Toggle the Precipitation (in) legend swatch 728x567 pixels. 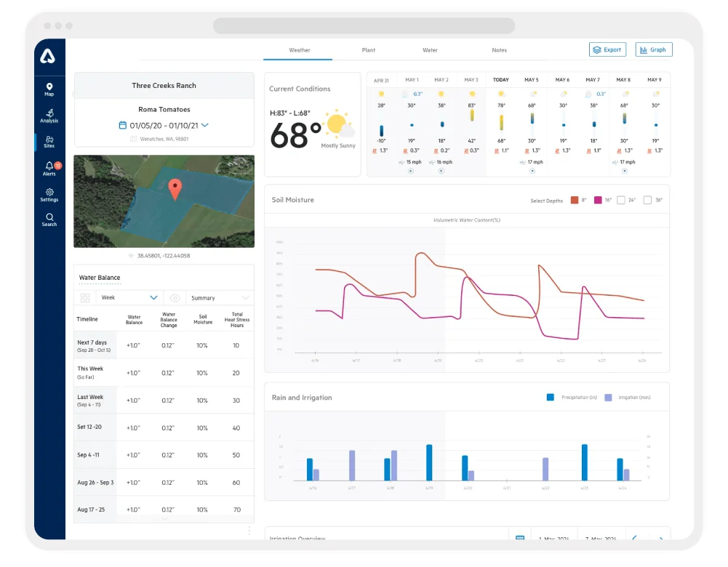[550, 397]
